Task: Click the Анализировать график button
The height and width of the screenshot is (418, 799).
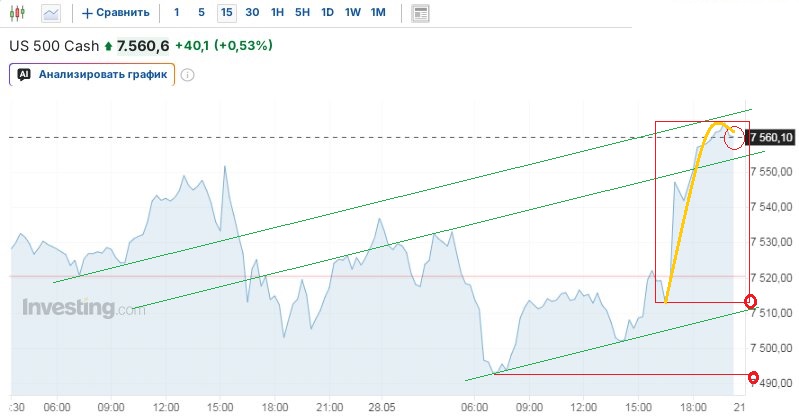Action: click(92, 74)
